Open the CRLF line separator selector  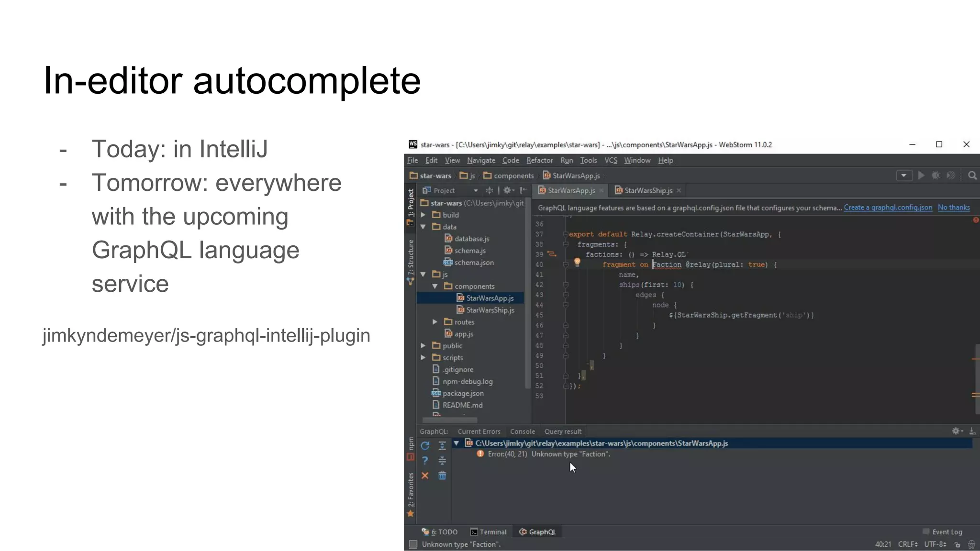pyautogui.click(x=908, y=544)
